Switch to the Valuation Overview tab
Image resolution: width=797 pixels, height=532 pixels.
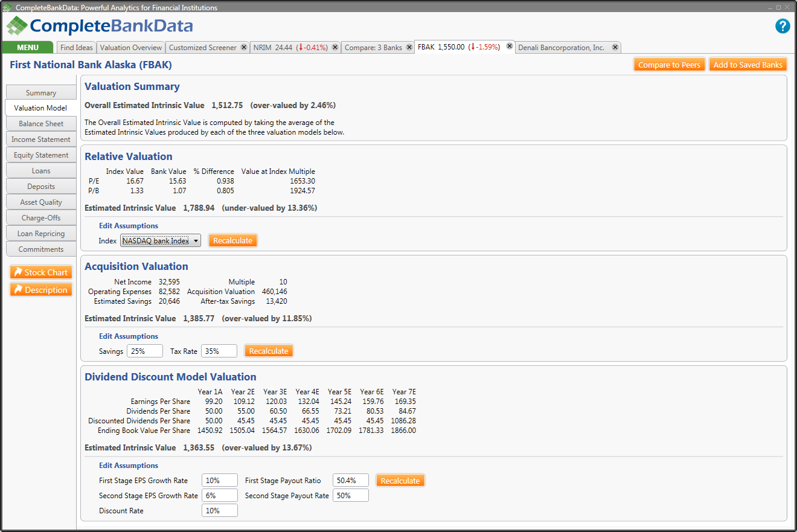point(131,47)
